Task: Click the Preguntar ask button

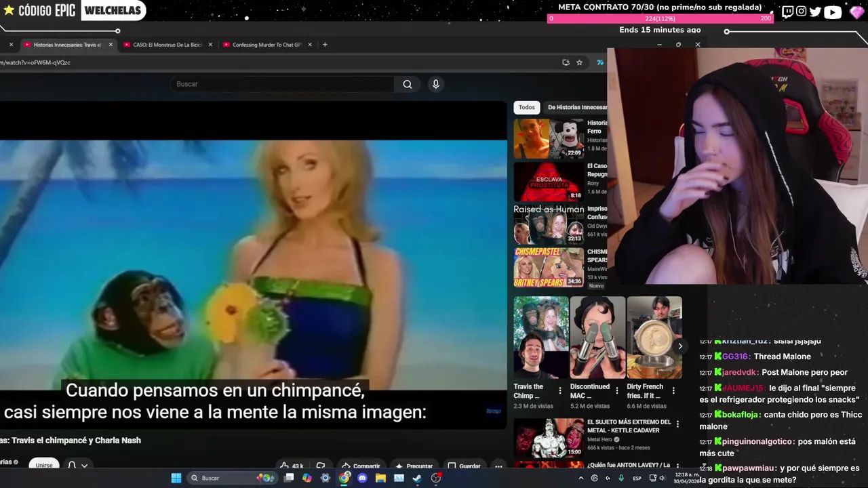Action: [414, 466]
